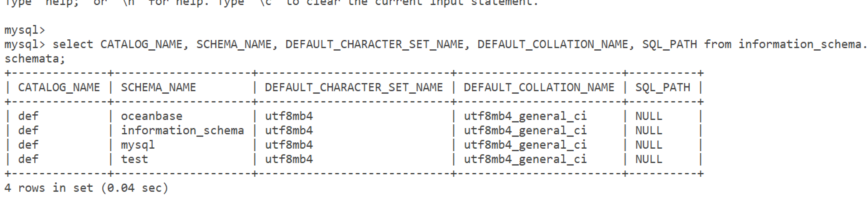868x203 pixels.
Task: Click utf8mb4 character set in oceanbase row
Action: coord(289,116)
